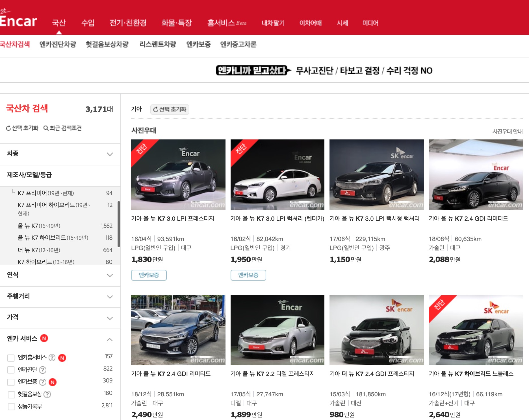Switch to the 리스렌트차량 tab

[158, 44]
